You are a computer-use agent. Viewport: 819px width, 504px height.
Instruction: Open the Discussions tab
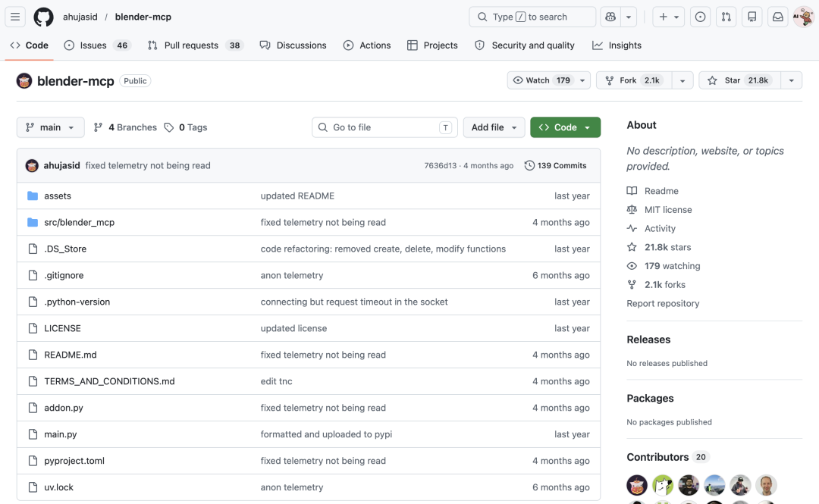[293, 45]
